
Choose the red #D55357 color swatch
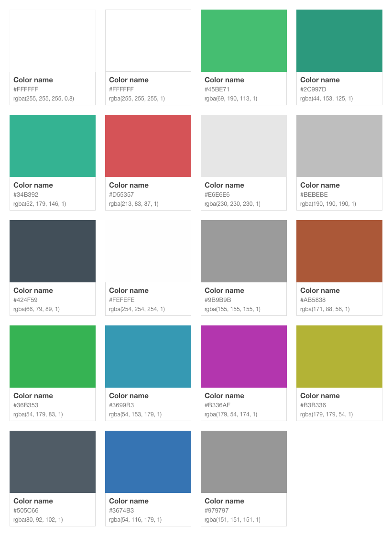(148, 146)
